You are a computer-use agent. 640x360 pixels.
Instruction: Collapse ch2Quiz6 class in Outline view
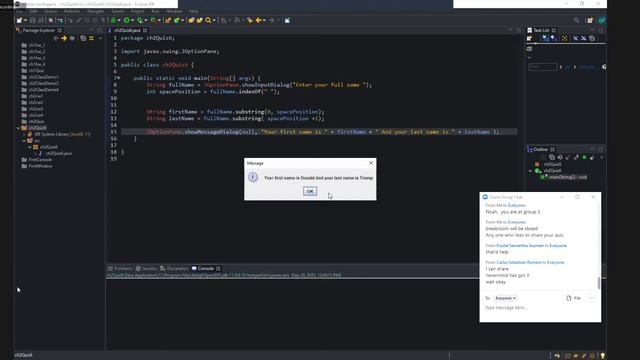530,171
